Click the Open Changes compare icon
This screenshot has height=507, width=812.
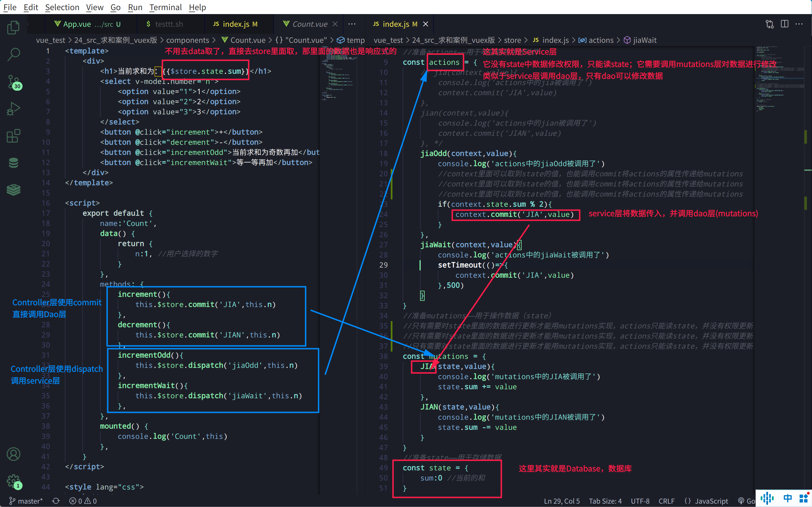coord(769,24)
